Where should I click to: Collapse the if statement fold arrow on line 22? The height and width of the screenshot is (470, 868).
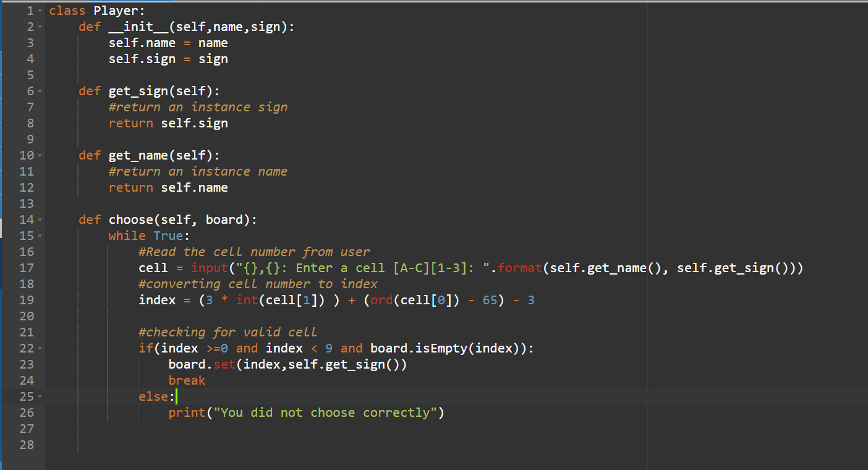38,348
